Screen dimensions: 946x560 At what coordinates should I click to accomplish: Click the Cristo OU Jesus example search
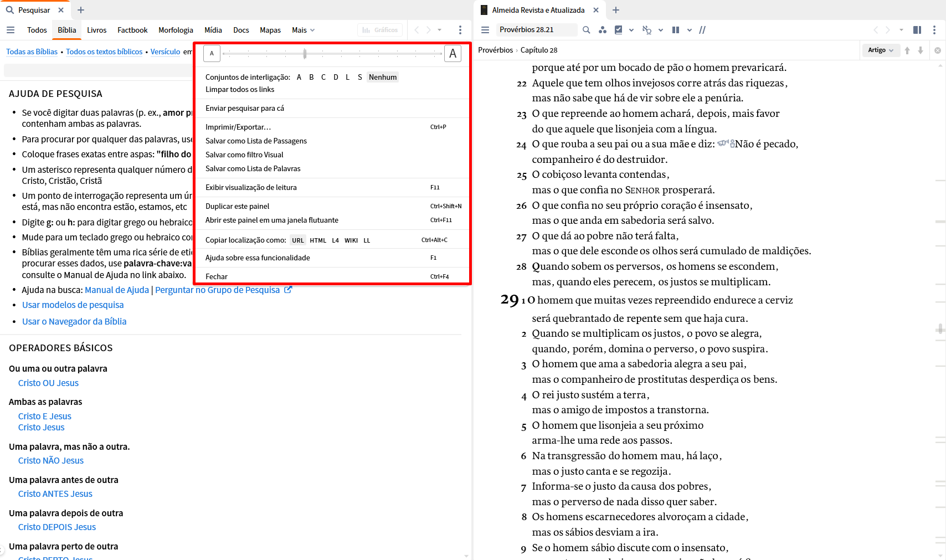pyautogui.click(x=48, y=383)
